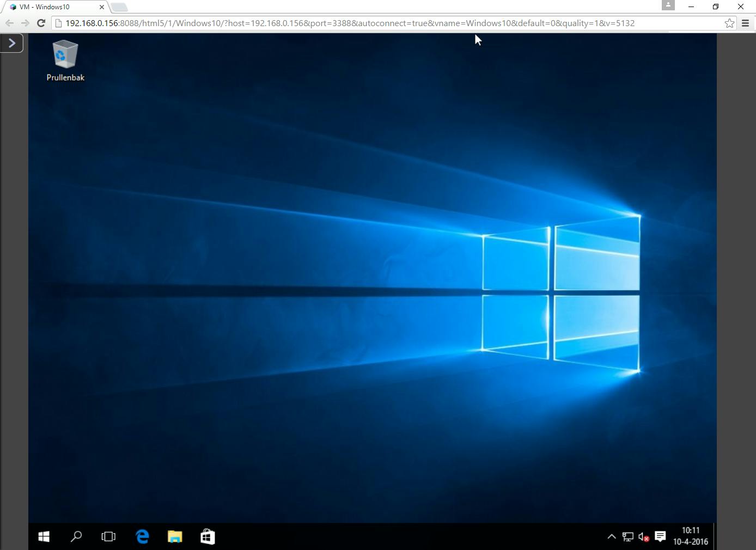Open the Windows Start menu
The image size is (756, 550).
(44, 537)
